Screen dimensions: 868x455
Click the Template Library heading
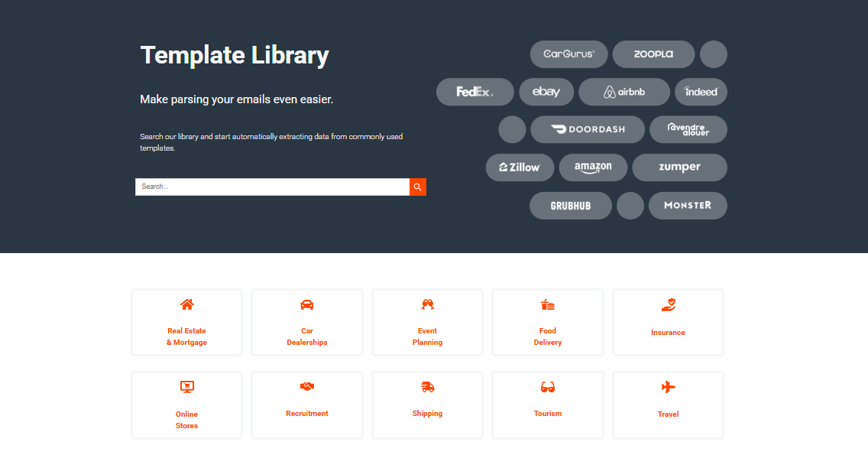pyautogui.click(x=235, y=55)
